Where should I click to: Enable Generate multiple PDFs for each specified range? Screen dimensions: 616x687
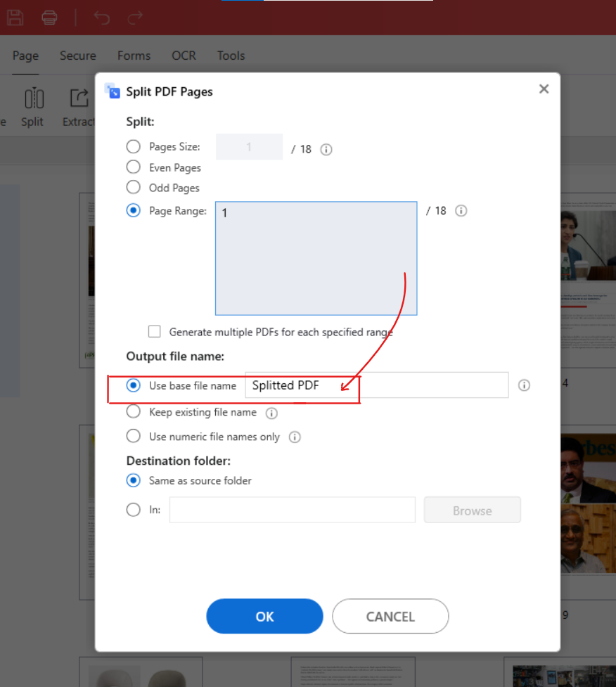point(154,331)
